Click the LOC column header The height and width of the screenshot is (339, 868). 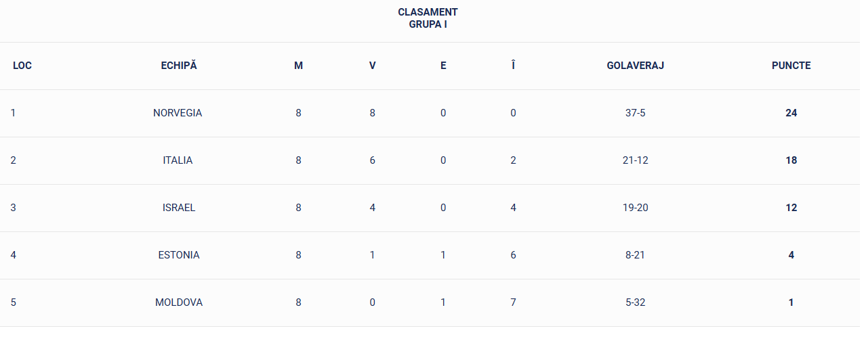pyautogui.click(x=22, y=66)
